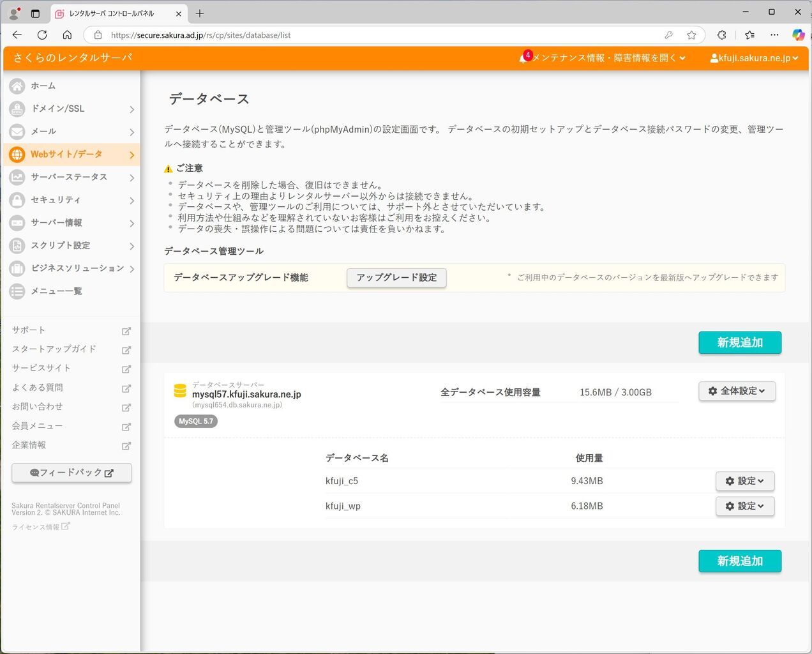Expand スクリプト設定 submenu chevron
812x654 pixels.
132,246
